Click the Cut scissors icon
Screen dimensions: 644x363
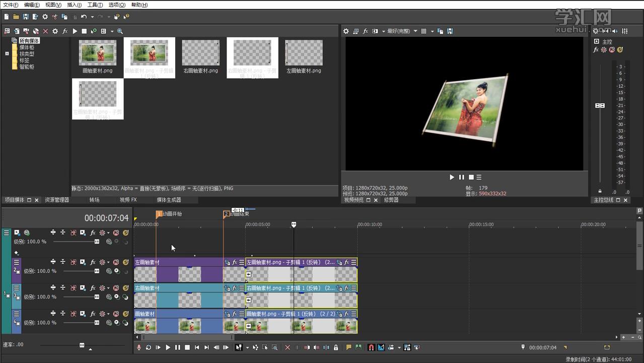tap(54, 17)
